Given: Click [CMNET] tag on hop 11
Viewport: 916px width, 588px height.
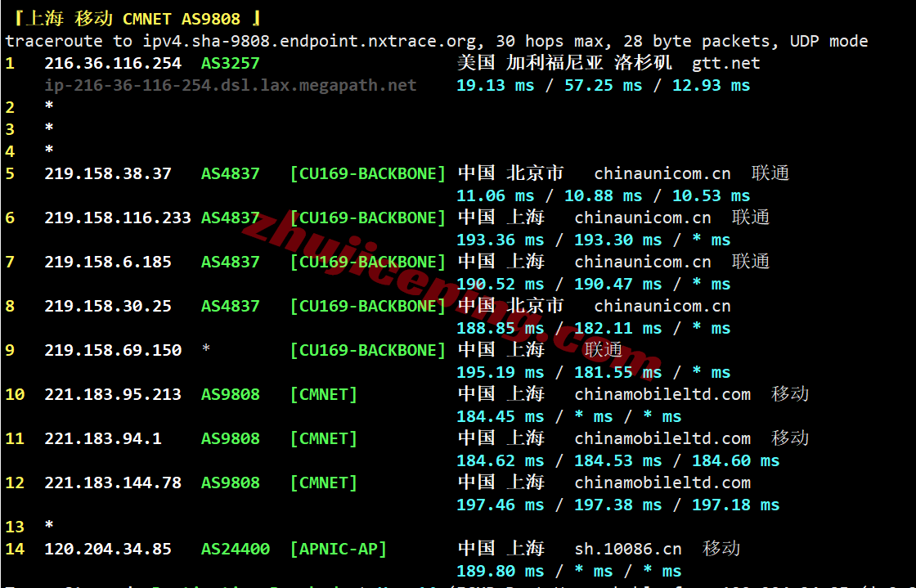Looking at the screenshot, I should [324, 438].
